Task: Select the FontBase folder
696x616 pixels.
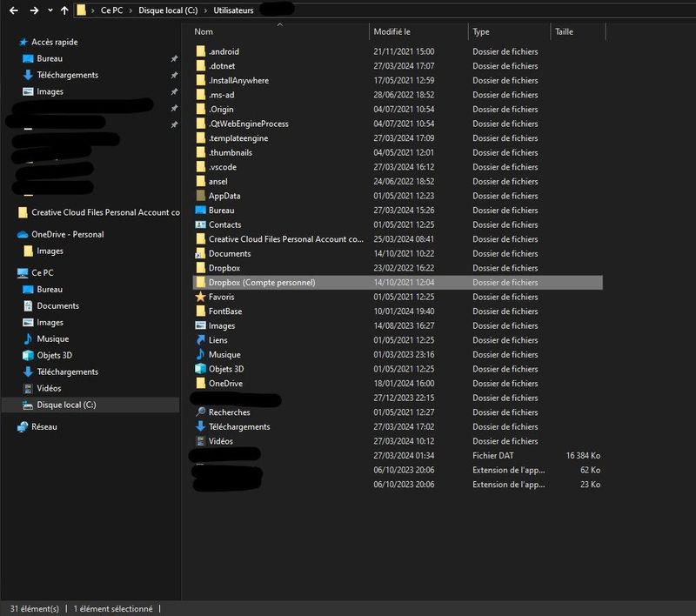Action: pyautogui.click(x=225, y=311)
